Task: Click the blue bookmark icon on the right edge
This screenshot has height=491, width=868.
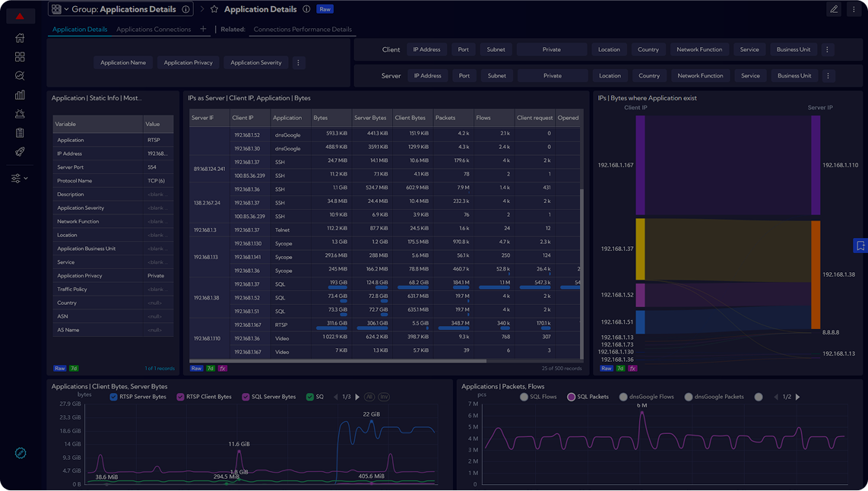Action: [860, 245]
